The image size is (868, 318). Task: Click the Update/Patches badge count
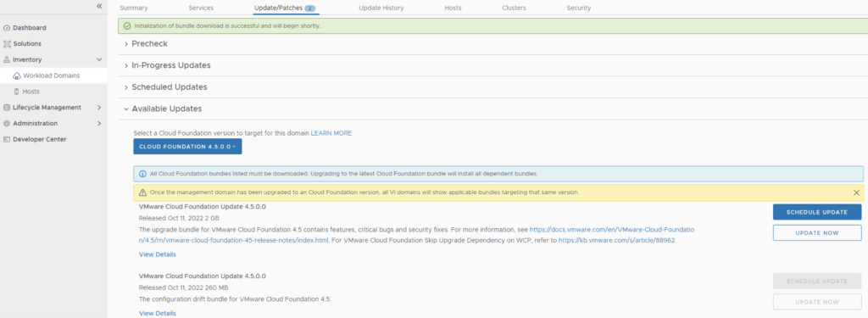click(x=310, y=8)
